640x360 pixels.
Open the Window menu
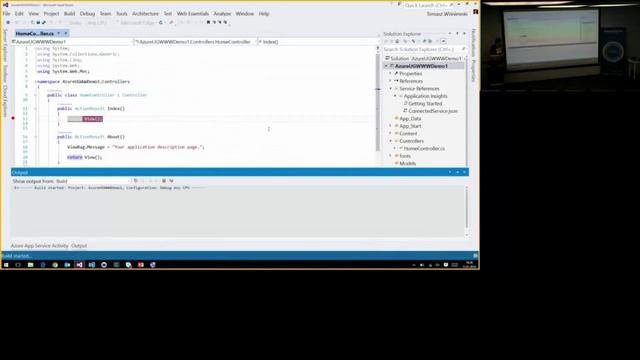(244, 13)
